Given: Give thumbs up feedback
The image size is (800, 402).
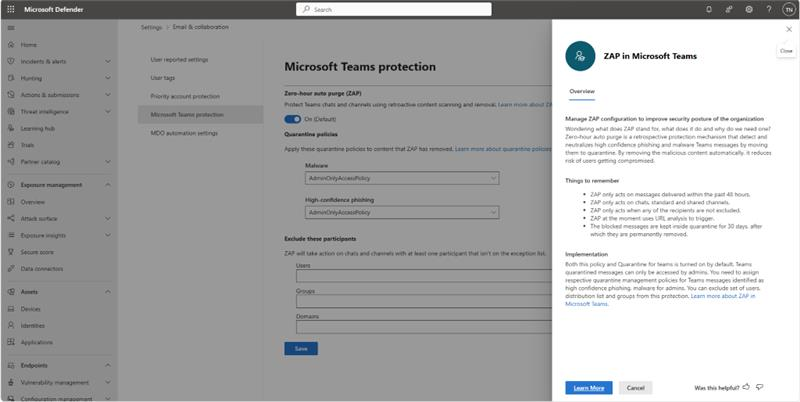Looking at the screenshot, I should coord(746,387).
